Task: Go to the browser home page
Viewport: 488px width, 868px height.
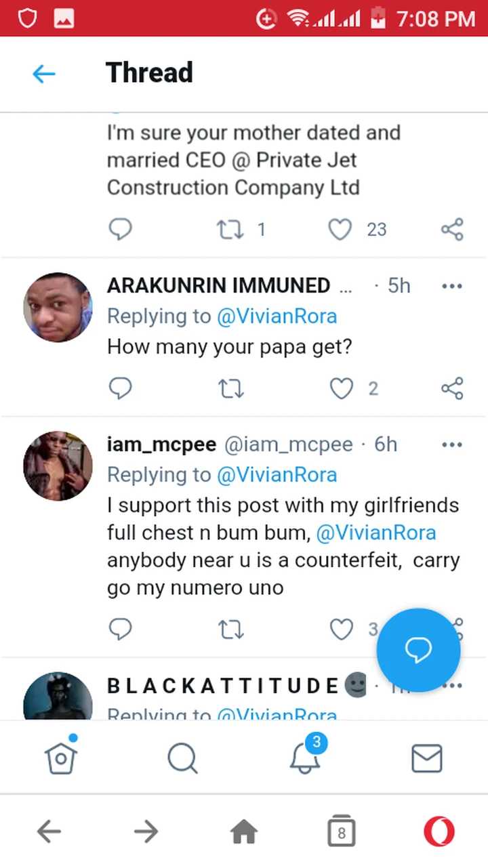Action: point(244,831)
